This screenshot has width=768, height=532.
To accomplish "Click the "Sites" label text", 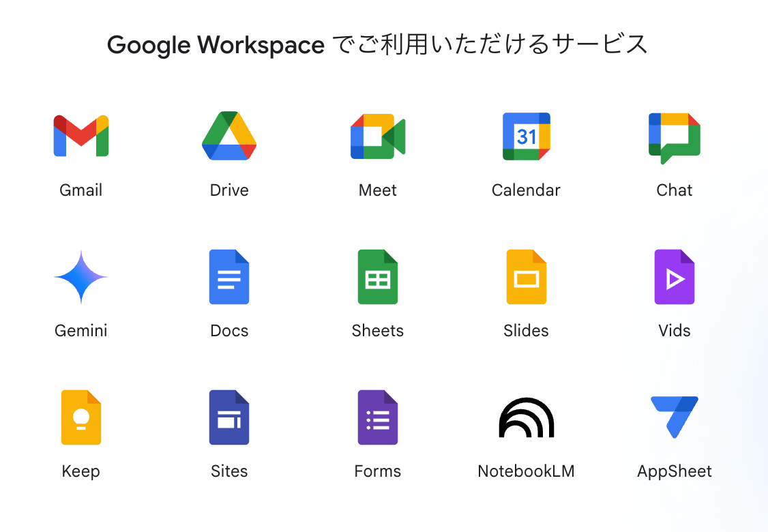I will point(229,471).
